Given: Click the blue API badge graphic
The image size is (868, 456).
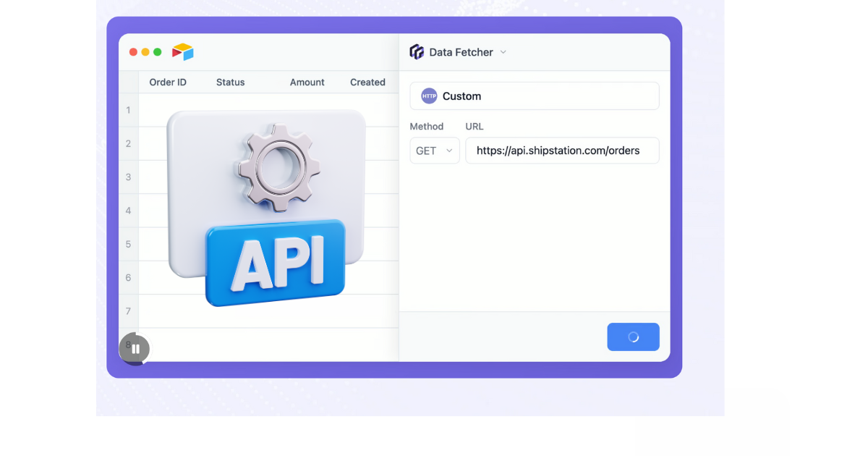Looking at the screenshot, I should click(276, 262).
